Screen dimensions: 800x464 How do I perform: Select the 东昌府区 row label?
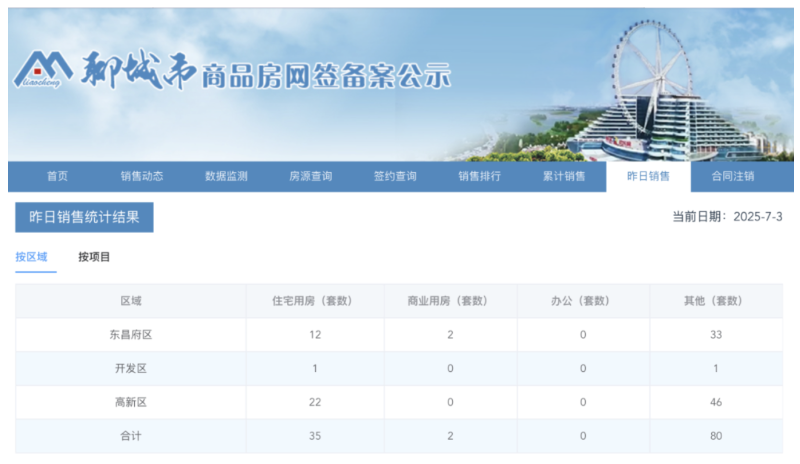(x=131, y=335)
